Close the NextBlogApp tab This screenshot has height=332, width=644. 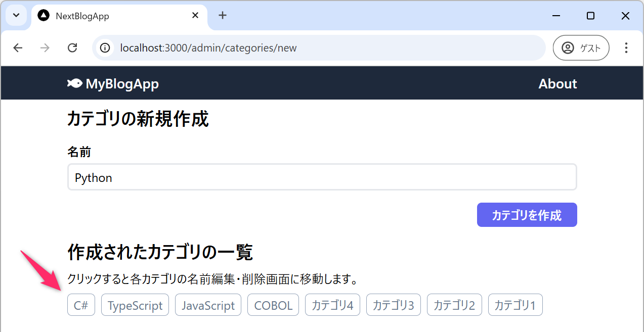195,16
